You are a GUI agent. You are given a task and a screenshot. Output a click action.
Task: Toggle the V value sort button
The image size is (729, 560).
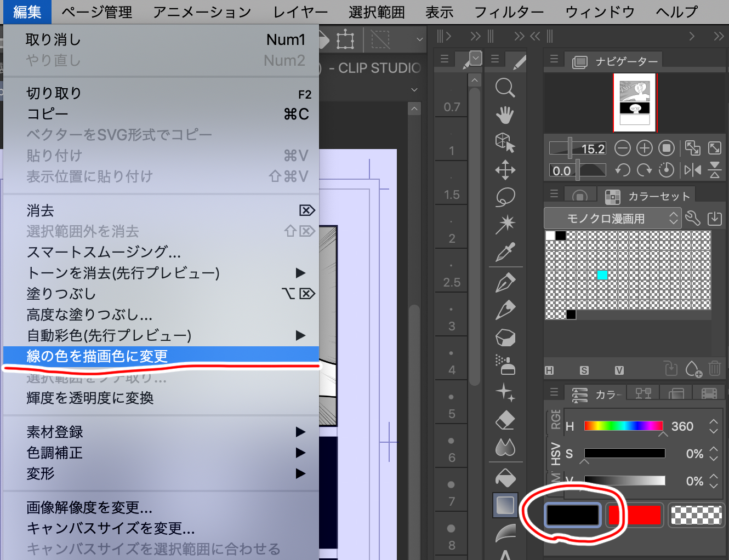point(619,370)
